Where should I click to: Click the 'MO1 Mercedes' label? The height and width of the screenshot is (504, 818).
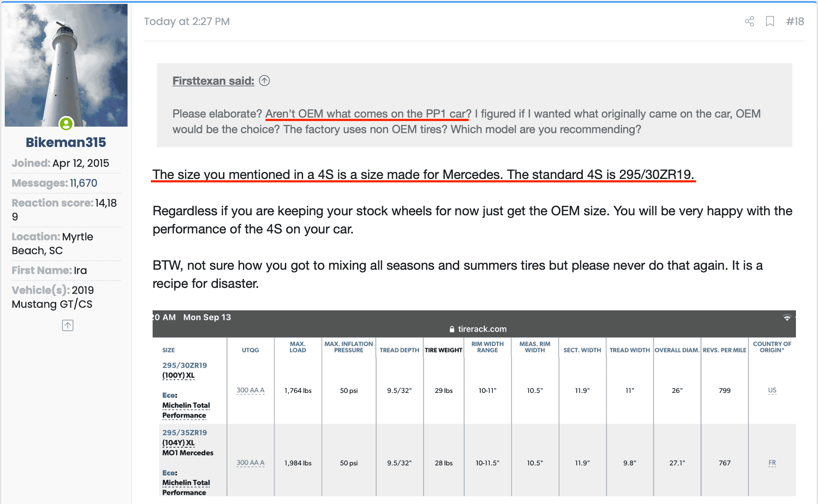[x=188, y=453]
